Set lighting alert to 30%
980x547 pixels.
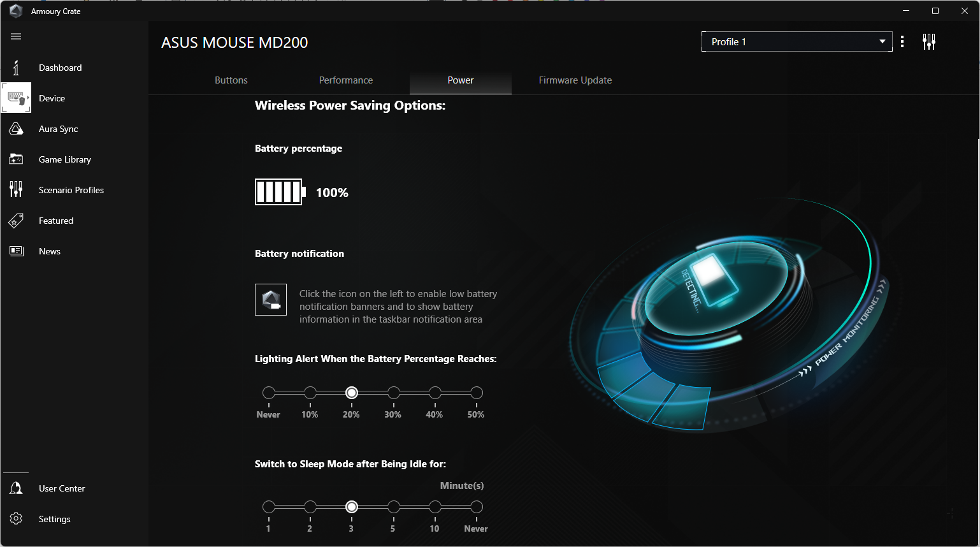tap(394, 393)
